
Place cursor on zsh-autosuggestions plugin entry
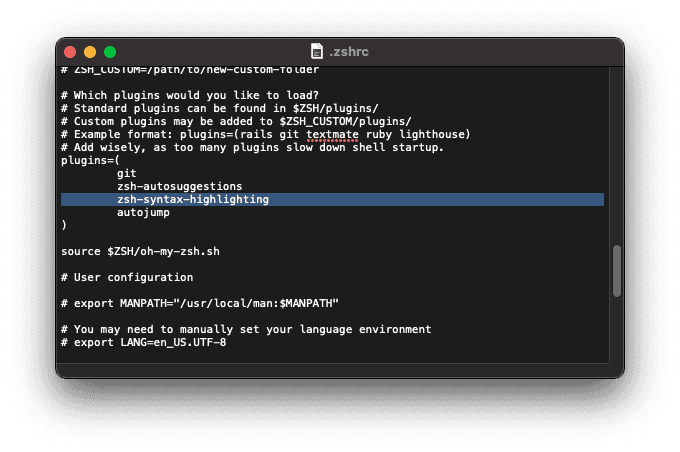pos(179,186)
